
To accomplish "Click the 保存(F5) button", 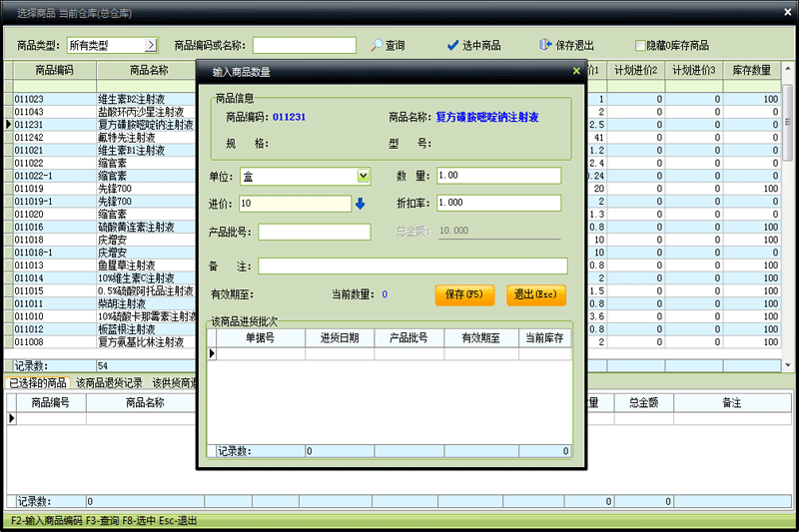I will [x=464, y=294].
